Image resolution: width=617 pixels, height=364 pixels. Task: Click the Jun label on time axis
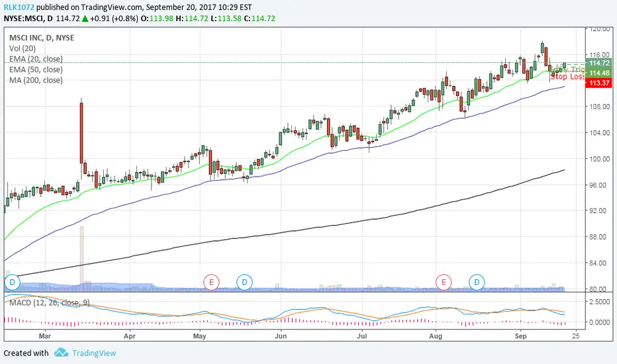click(281, 336)
